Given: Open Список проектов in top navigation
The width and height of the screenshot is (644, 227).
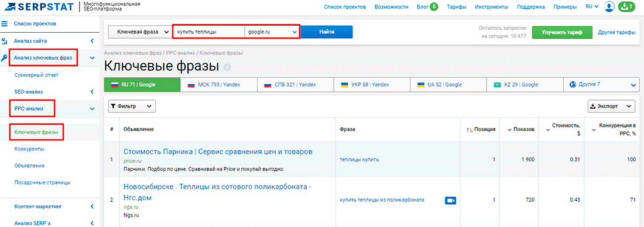Looking at the screenshot, I should click(x=345, y=6).
